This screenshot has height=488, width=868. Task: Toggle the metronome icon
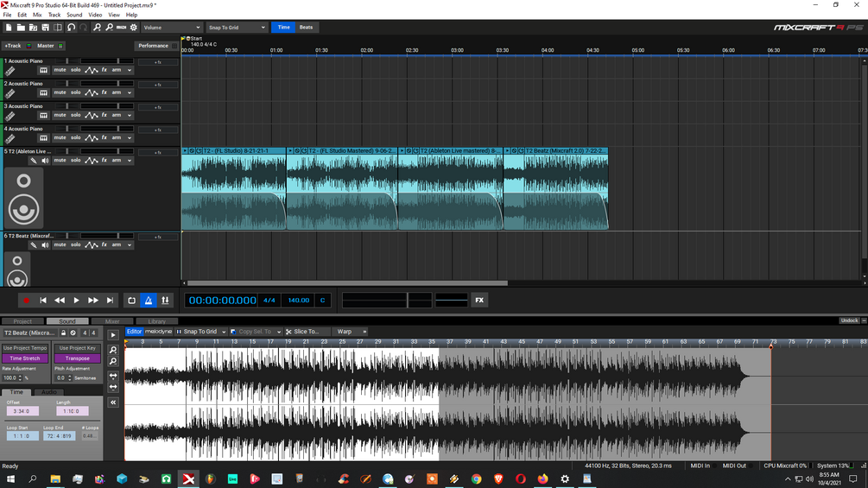[149, 301]
